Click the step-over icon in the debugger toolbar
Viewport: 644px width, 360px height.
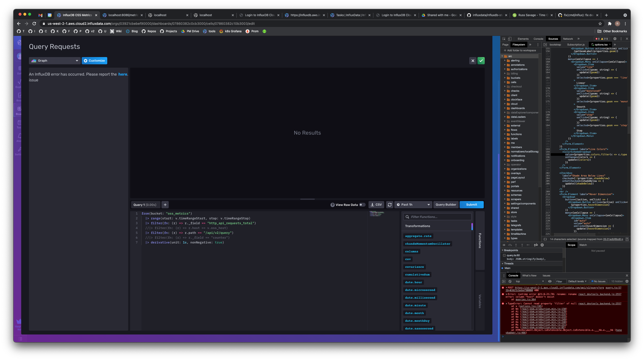(510, 245)
